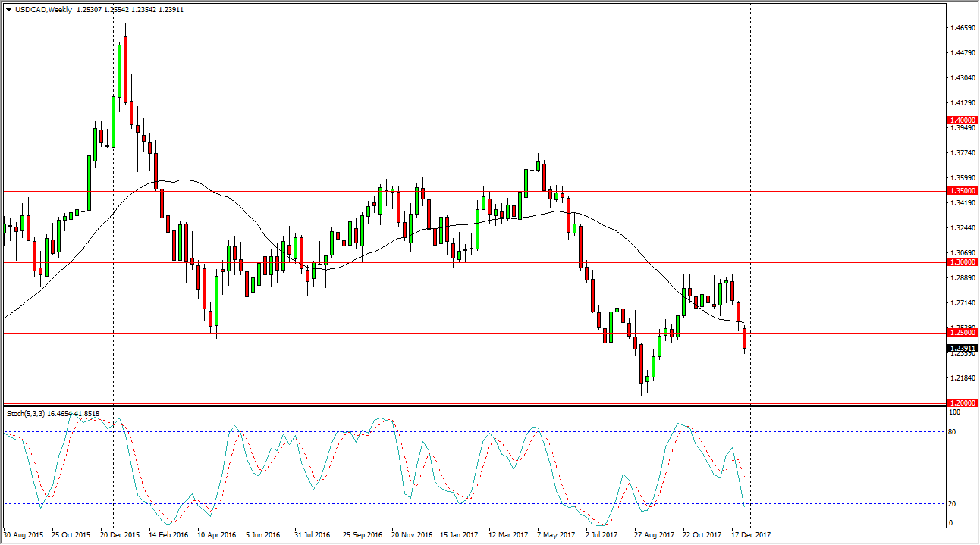980x545 pixels.
Task: Select the red 1.20000 price label
Action: [963, 402]
